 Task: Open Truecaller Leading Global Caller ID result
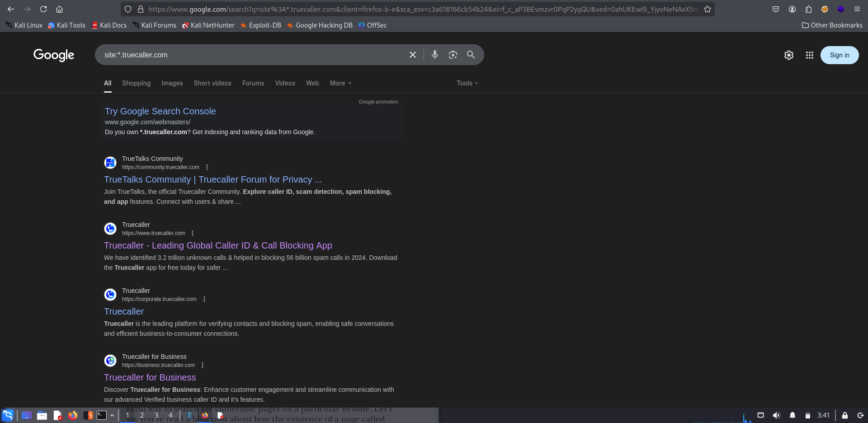pyautogui.click(x=218, y=245)
